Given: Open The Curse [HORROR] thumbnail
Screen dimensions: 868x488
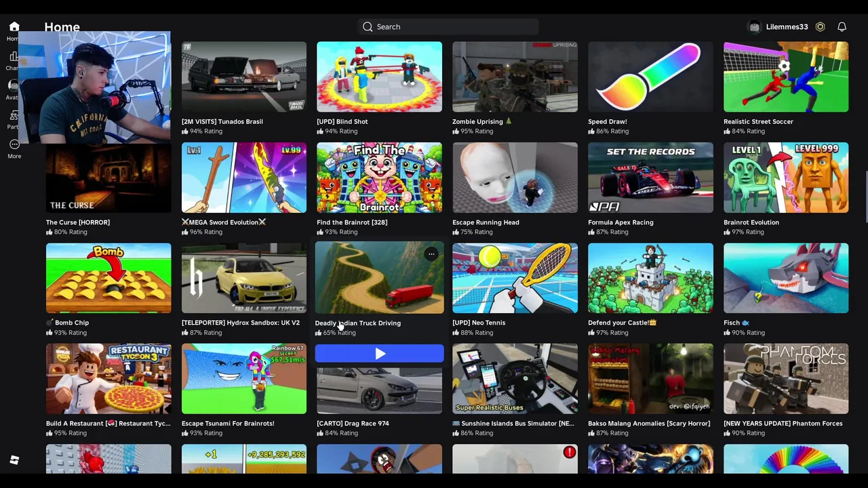Looking at the screenshot, I should click(108, 178).
